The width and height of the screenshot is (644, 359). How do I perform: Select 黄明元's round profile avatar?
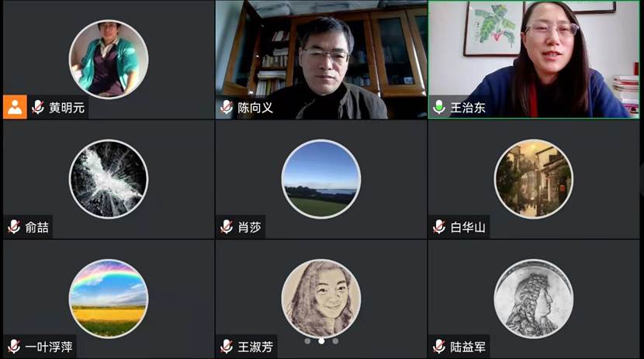[109, 60]
